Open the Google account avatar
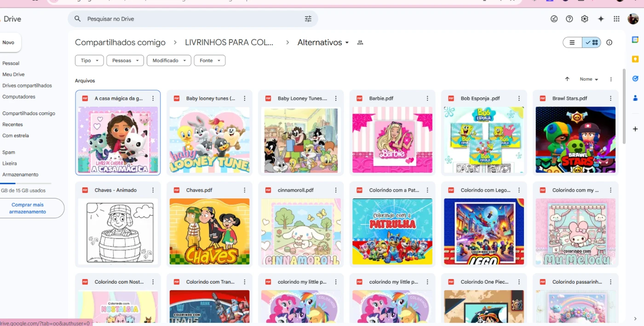 [x=633, y=19]
